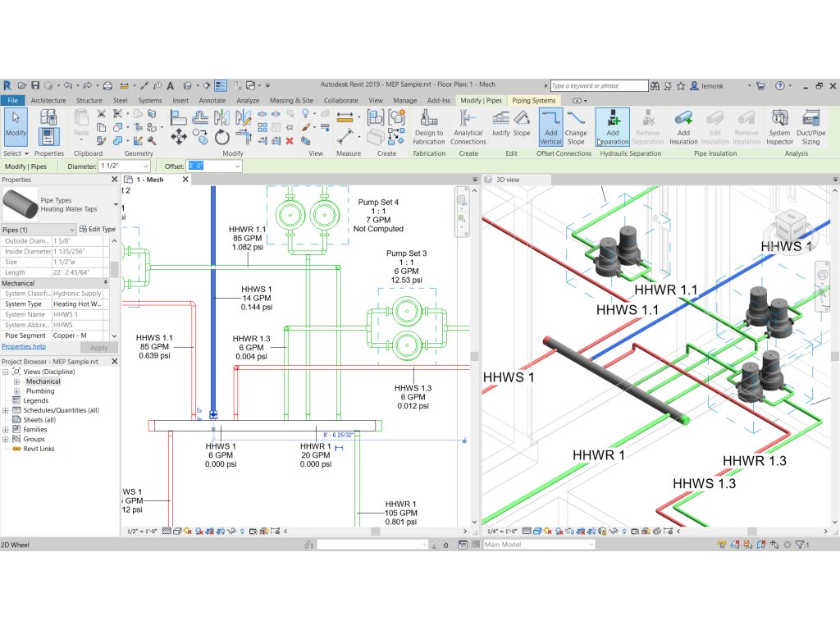This screenshot has height=630, width=840.
Task: Open the Manage ribbon tab
Action: [405, 101]
